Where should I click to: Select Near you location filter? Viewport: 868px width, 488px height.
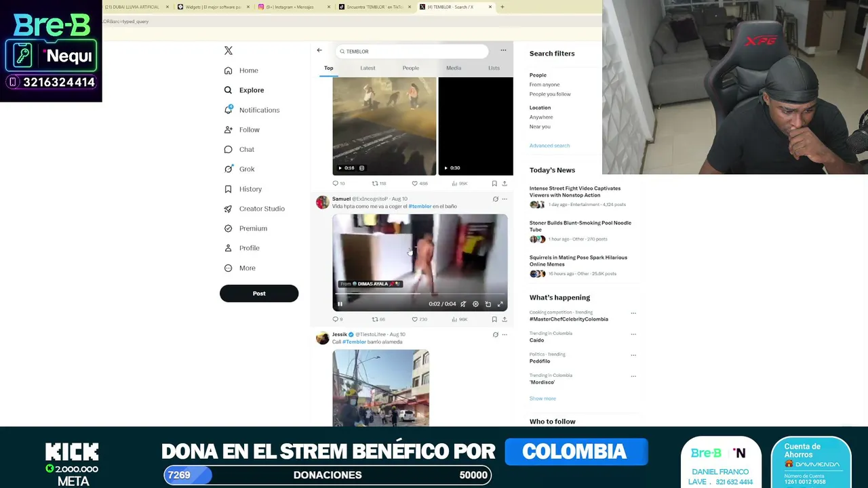click(540, 127)
